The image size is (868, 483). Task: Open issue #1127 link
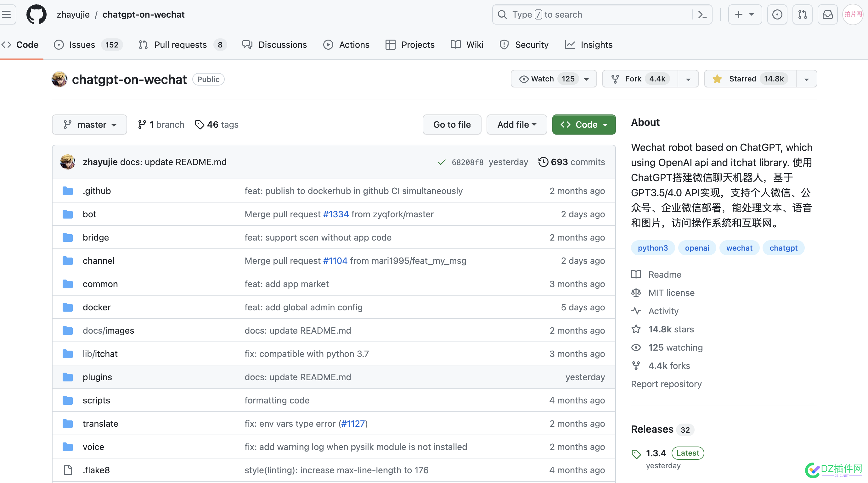353,424
